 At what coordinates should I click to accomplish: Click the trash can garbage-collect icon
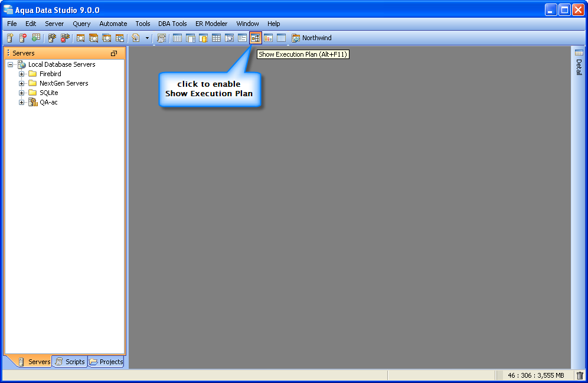point(580,375)
